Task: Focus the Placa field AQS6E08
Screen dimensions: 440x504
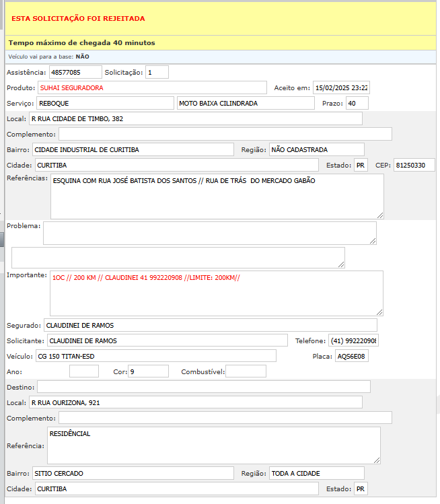Action: [x=352, y=356]
